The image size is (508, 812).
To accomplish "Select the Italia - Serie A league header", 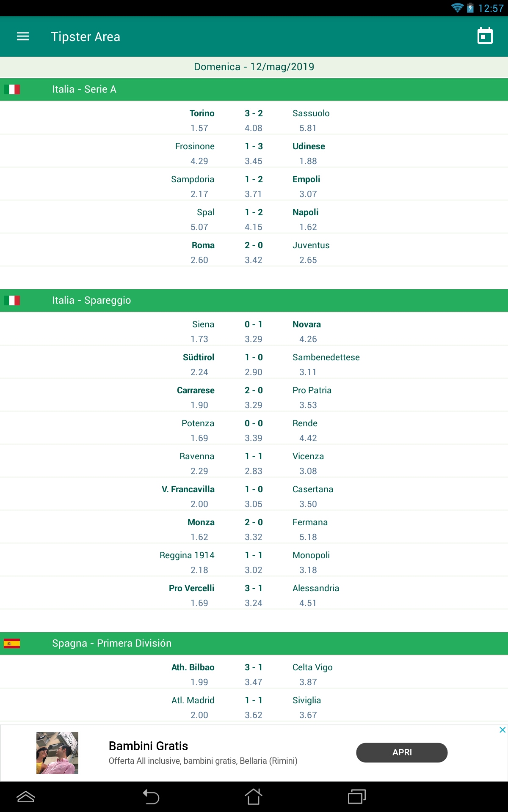I will point(254,89).
